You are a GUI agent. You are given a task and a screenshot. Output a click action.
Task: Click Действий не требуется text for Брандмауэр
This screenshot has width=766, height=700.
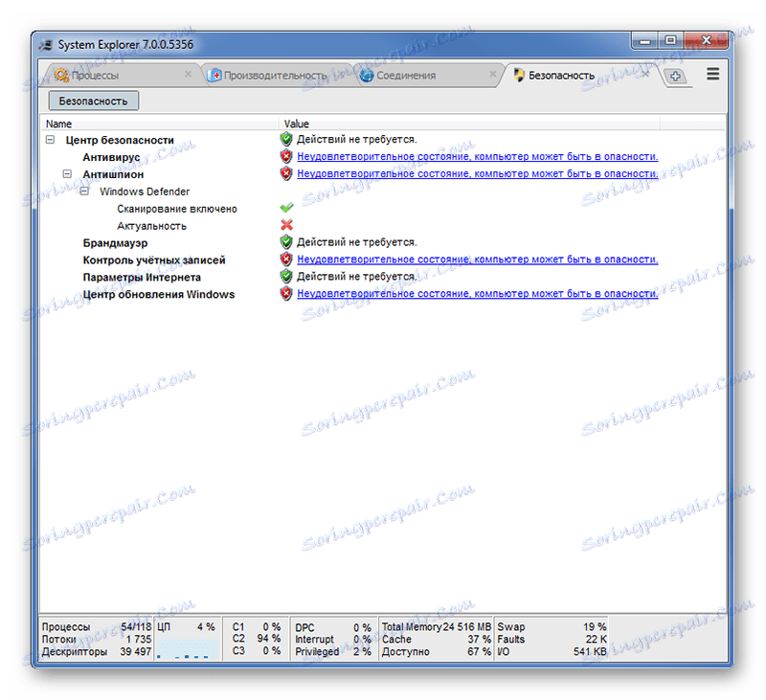coord(356,242)
